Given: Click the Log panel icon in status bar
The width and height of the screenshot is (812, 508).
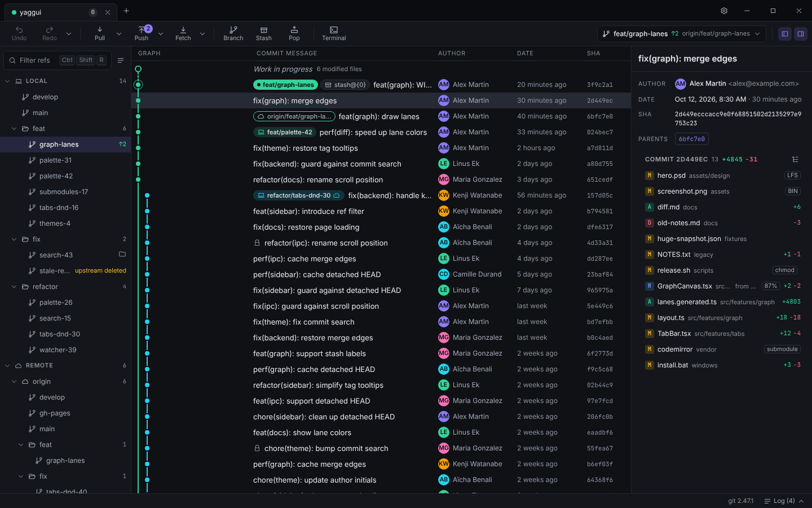Looking at the screenshot, I should tap(767, 501).
